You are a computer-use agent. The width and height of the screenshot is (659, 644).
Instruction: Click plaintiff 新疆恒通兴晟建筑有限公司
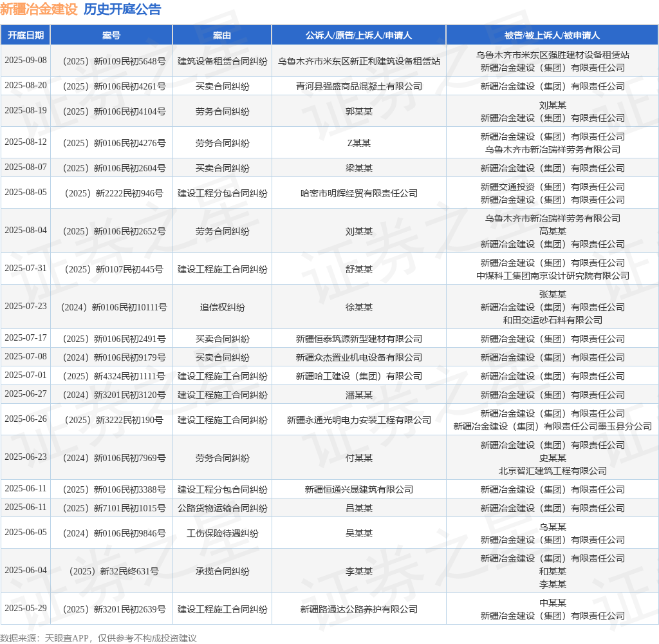(x=359, y=489)
